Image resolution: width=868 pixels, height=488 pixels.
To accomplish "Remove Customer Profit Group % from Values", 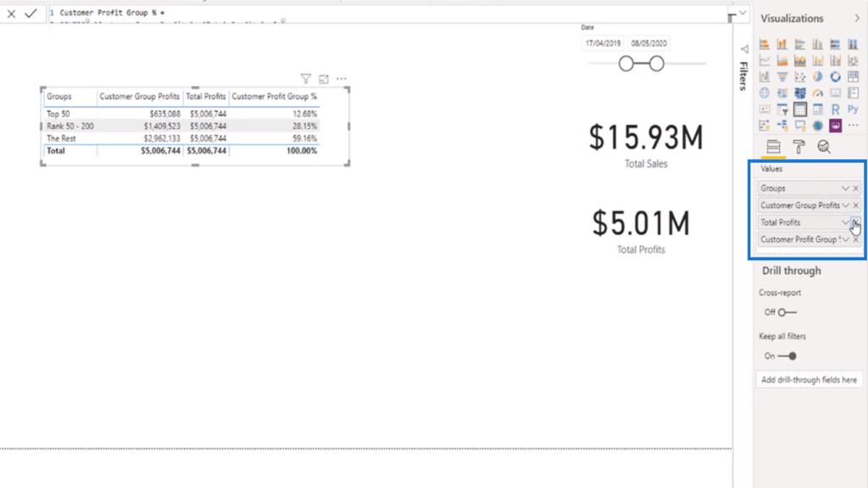I will tap(856, 240).
